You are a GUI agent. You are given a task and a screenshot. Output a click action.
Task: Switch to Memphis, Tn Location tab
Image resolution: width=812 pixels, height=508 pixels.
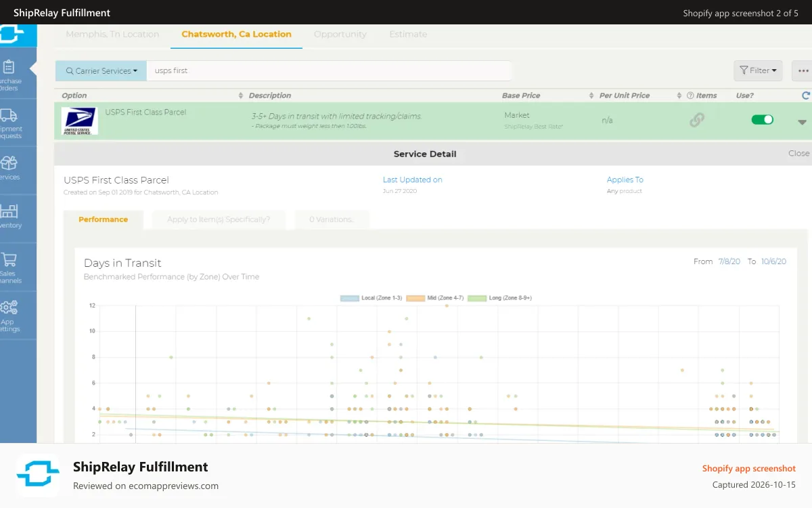[112, 34]
